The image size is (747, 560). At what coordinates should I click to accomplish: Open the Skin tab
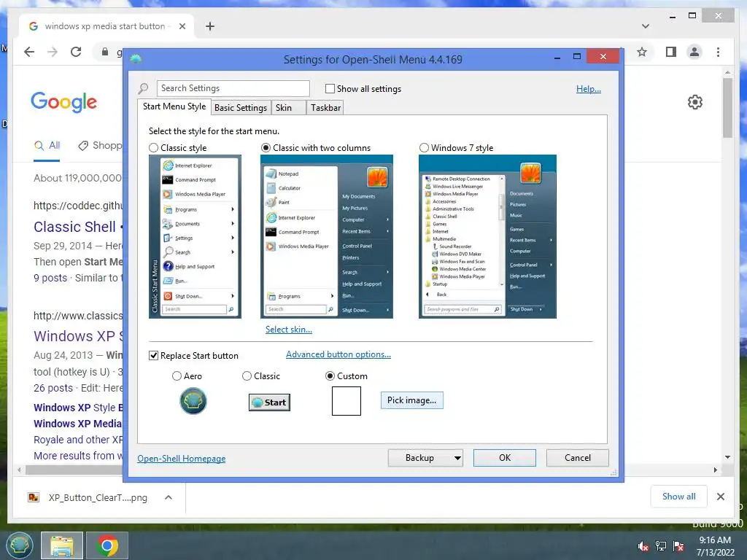click(288, 108)
